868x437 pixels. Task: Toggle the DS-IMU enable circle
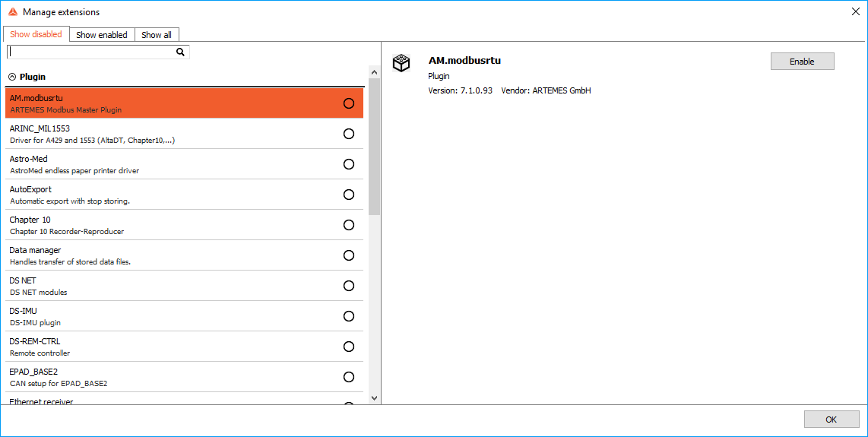349,316
